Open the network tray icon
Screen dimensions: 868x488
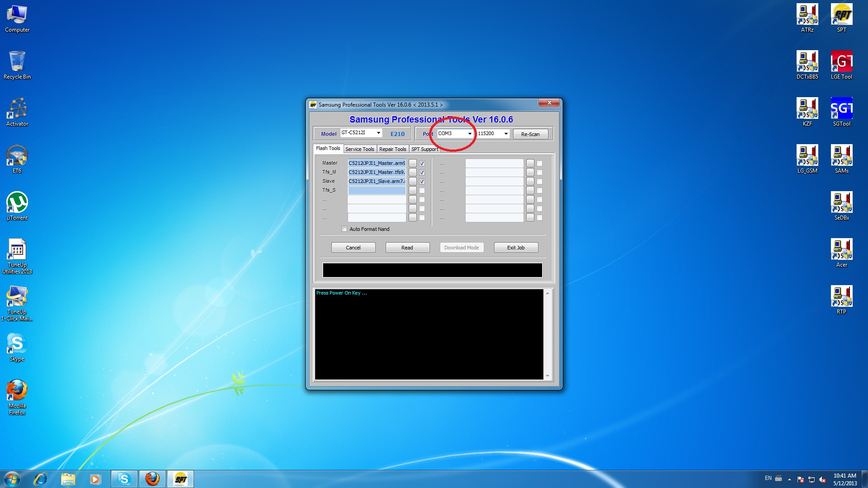click(811, 479)
